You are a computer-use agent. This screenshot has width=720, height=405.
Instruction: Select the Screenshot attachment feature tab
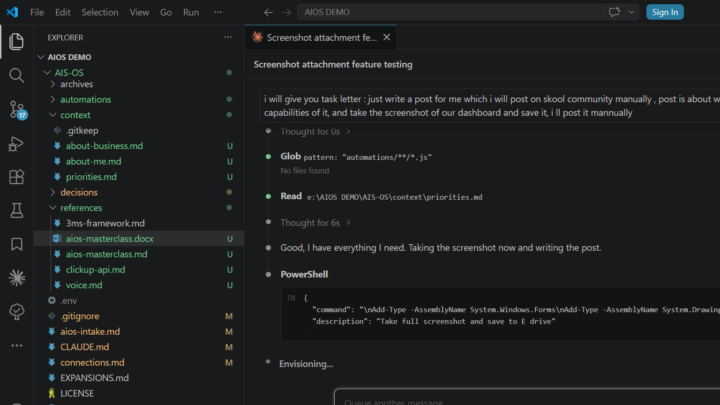pyautogui.click(x=321, y=37)
